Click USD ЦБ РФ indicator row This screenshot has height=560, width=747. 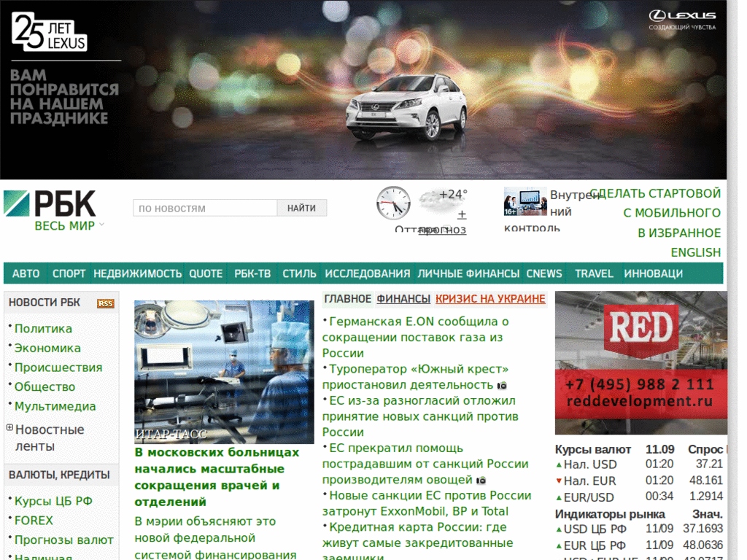click(x=639, y=529)
